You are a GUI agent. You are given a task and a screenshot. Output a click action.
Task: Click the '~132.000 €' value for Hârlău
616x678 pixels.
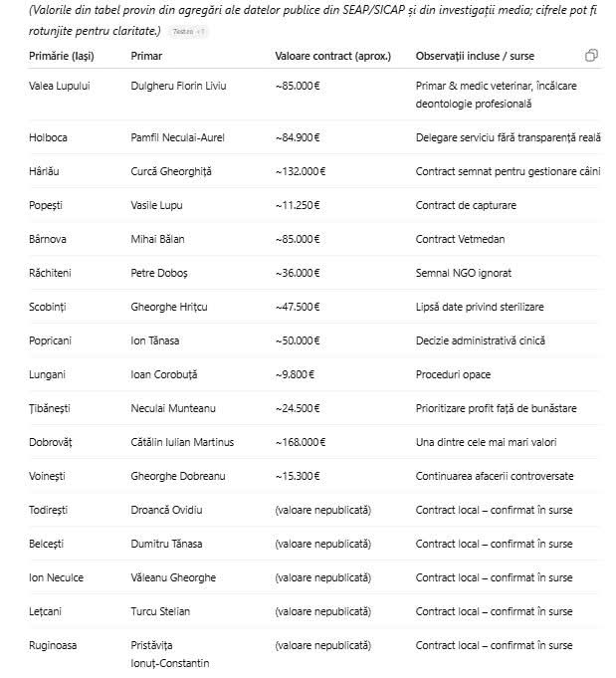[300, 171]
